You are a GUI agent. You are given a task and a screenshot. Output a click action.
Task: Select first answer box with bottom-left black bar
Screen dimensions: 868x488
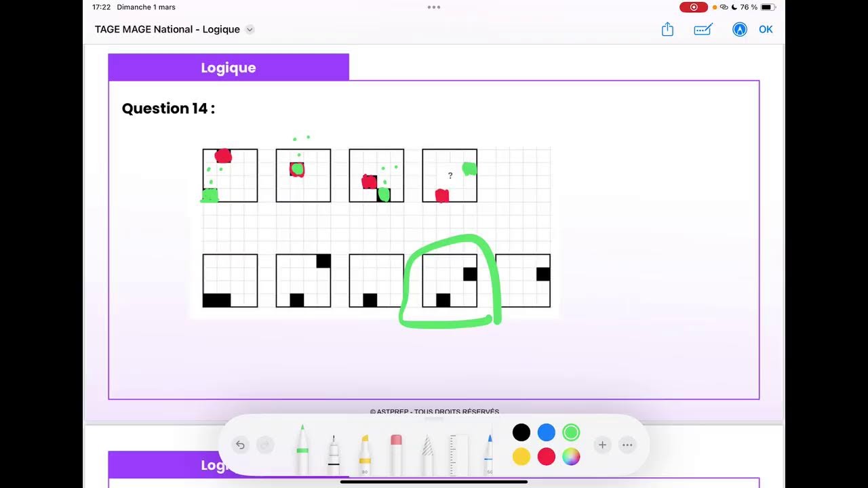tap(230, 281)
